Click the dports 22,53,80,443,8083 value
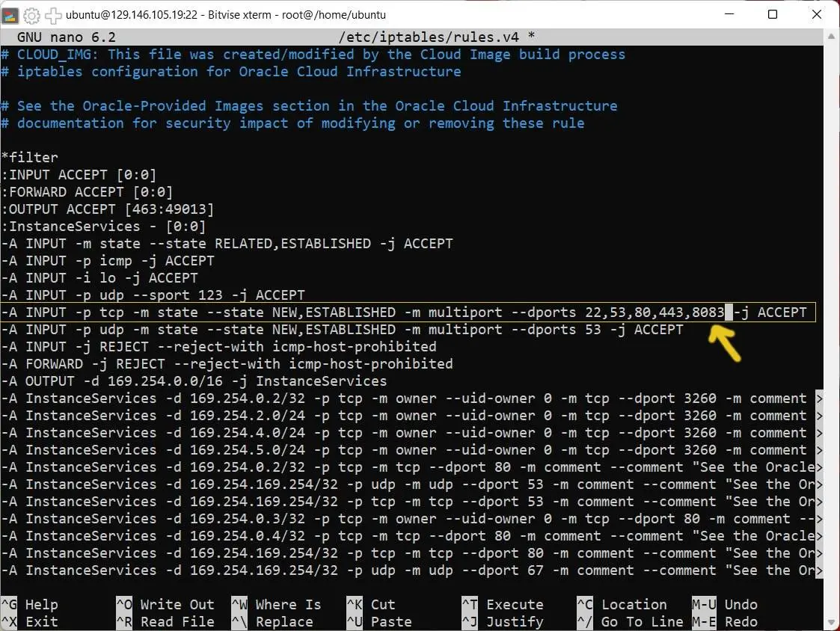The image size is (840, 631). click(x=654, y=313)
